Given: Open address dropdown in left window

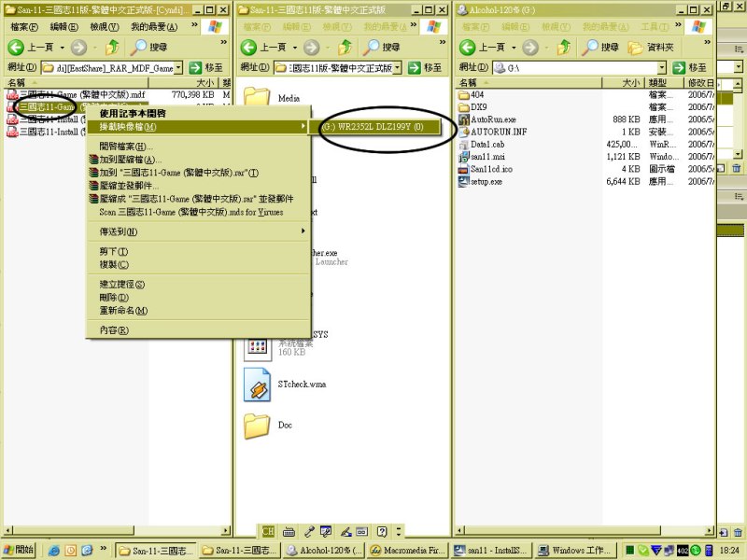Looking at the screenshot, I should (178, 67).
